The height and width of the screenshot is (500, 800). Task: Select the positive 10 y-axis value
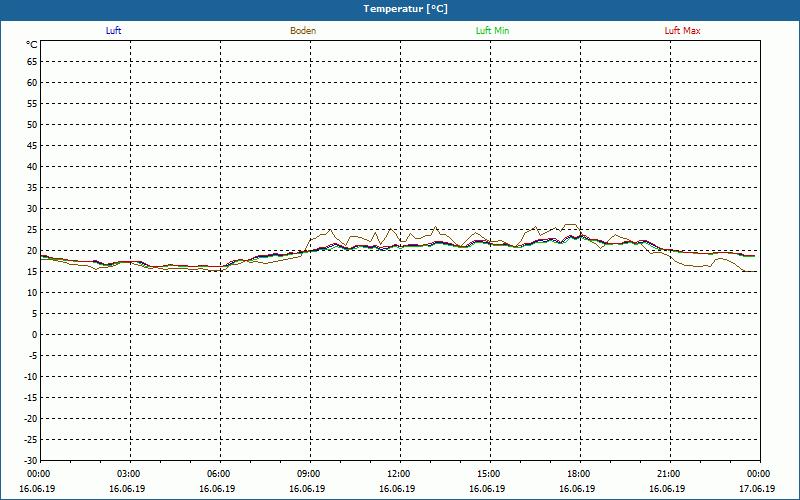(32, 293)
